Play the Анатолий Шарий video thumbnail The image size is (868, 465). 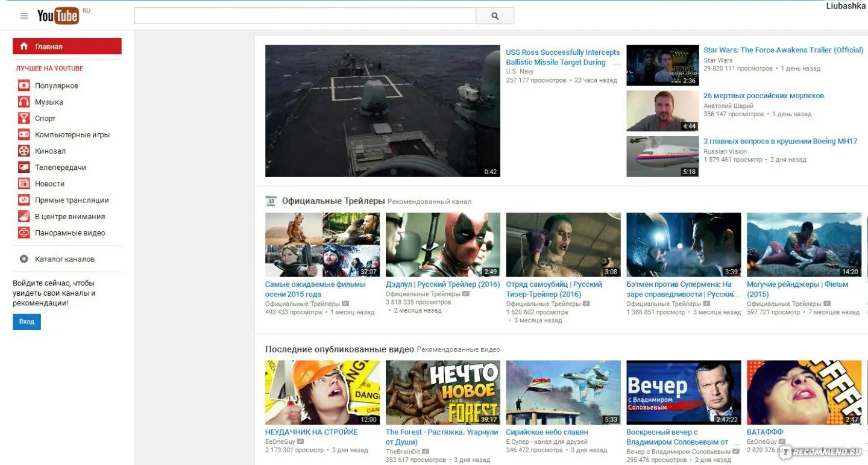pyautogui.click(x=662, y=111)
